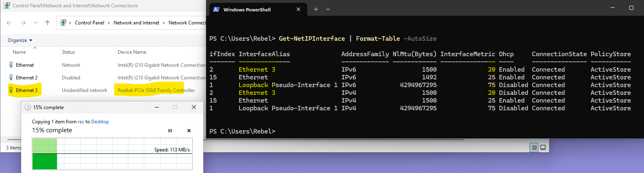Close the Windows PowerShell tab
Screen dimensions: 644x173
298,9
